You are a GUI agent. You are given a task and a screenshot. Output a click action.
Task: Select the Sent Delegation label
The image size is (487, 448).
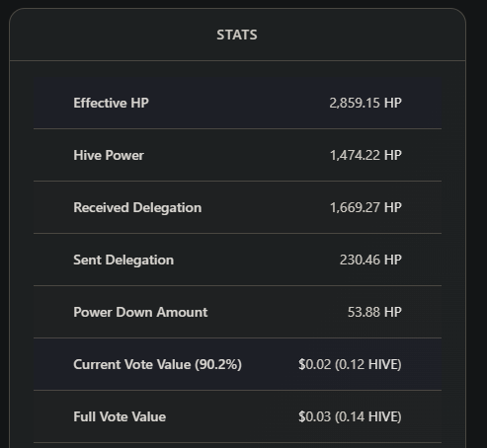pos(123,260)
